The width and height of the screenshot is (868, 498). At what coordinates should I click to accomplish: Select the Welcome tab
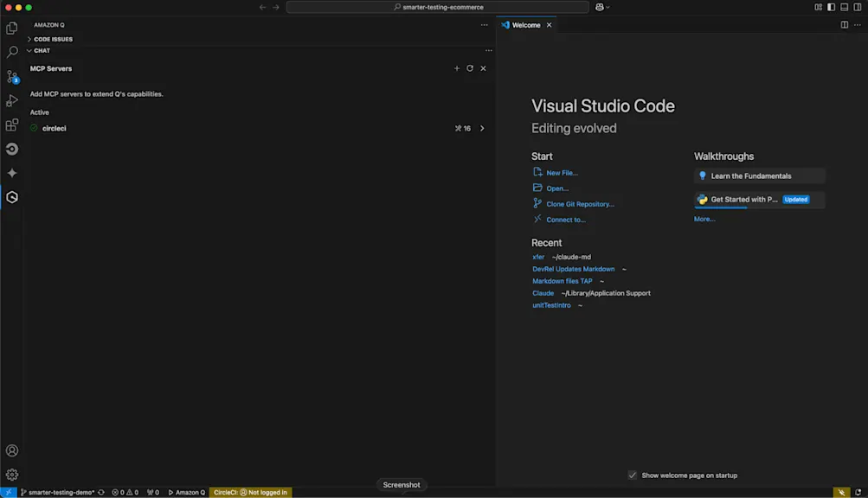point(525,25)
